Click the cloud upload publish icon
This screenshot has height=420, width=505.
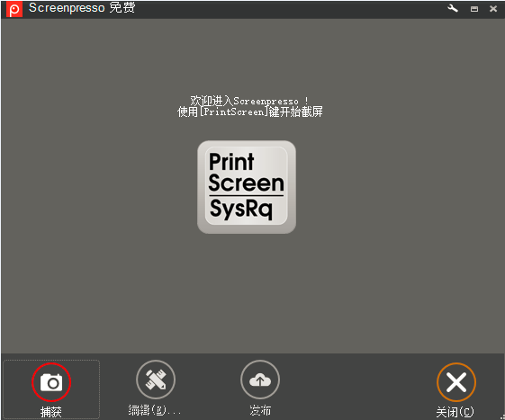(260, 380)
